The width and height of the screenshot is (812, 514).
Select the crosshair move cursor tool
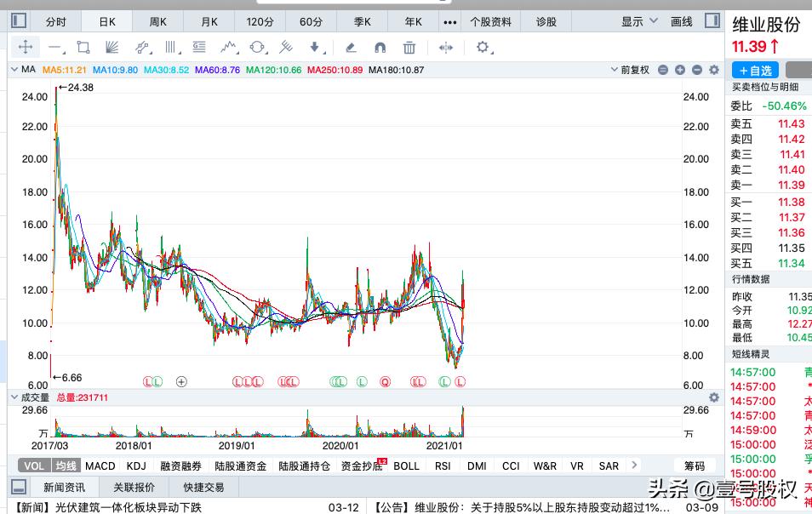pyautogui.click(x=26, y=48)
